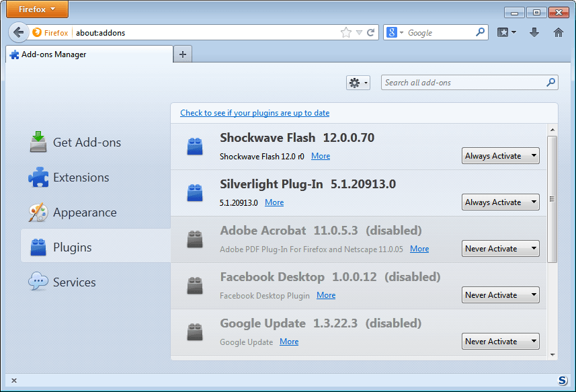Viewport: 576px width, 392px height.
Task: Open the Bookmarks menu toolbar button
Action: pyautogui.click(x=507, y=32)
